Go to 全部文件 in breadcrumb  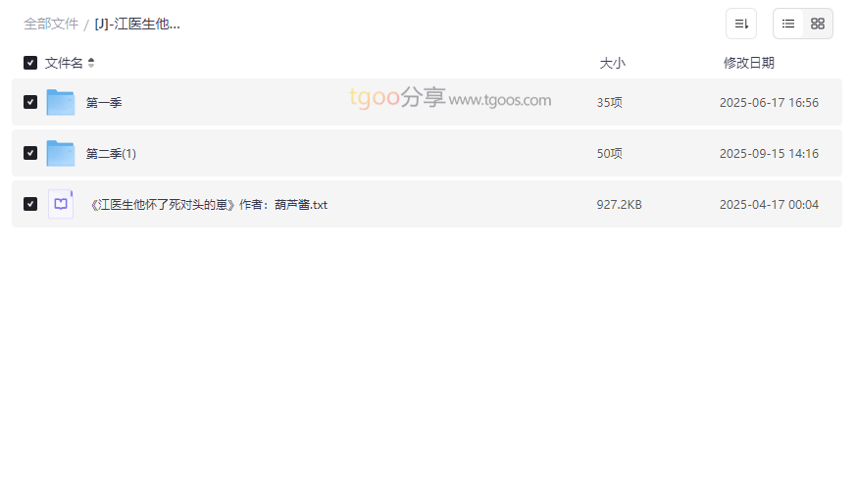click(51, 25)
